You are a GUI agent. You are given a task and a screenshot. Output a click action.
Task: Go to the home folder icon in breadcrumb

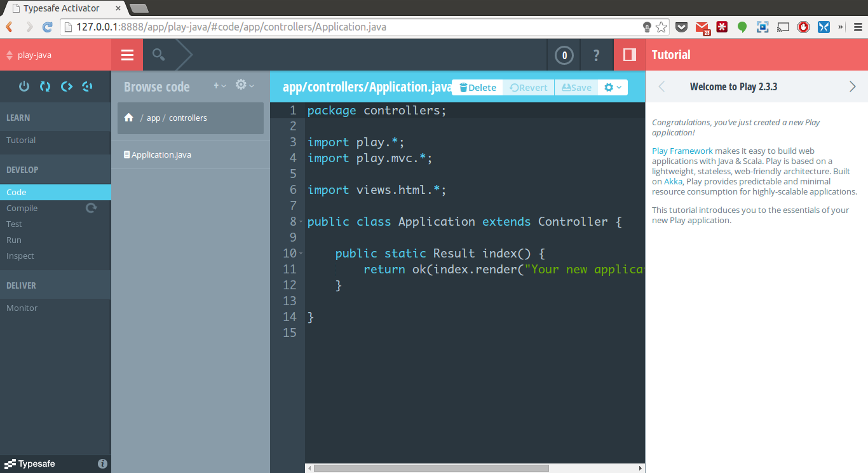pyautogui.click(x=129, y=118)
